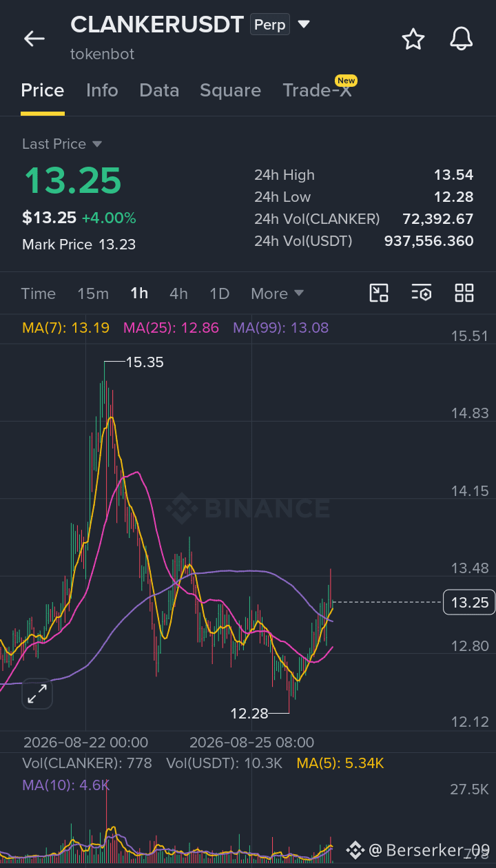Tap the 24h Vol(CLANKER) value 72,392.67
Screen dimensions: 496x868
point(438,219)
